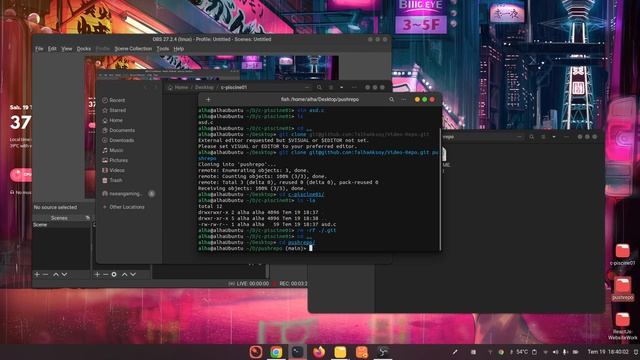640x360 pixels.
Task: Open OBS Scene Collection menu
Action: coord(133,49)
